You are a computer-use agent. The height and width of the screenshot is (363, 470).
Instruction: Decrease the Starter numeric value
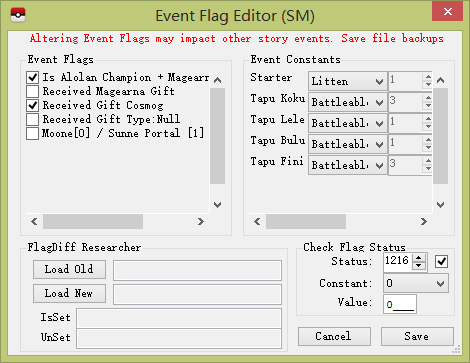coord(428,85)
